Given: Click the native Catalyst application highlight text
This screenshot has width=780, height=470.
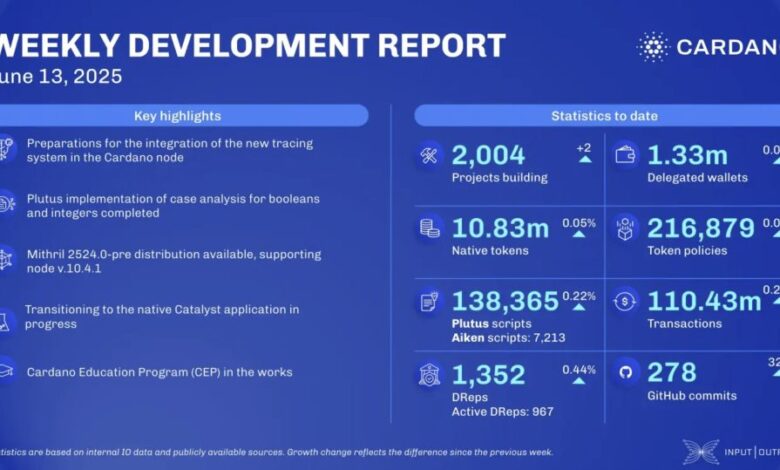Looking at the screenshot, I should tap(162, 316).
